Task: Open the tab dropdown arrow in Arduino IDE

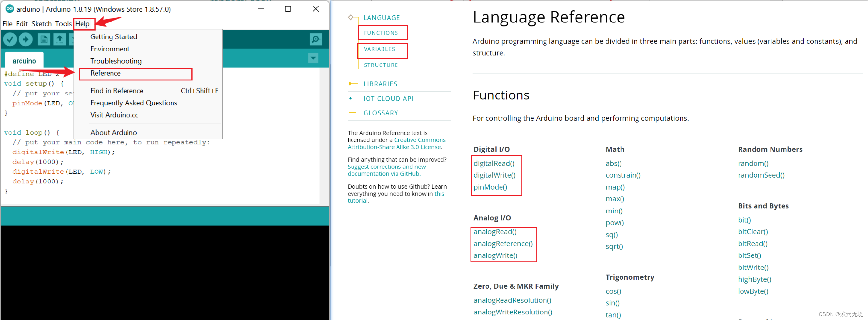Action: click(x=313, y=58)
